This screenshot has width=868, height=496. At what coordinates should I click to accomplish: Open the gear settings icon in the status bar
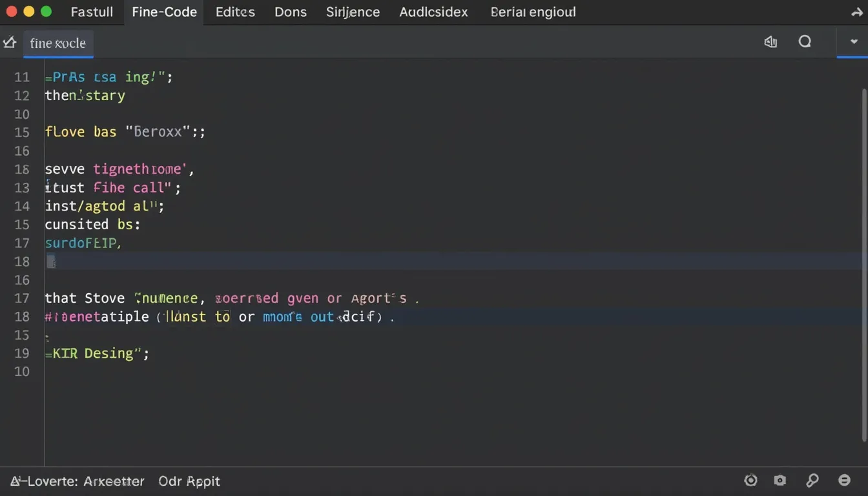coord(750,480)
